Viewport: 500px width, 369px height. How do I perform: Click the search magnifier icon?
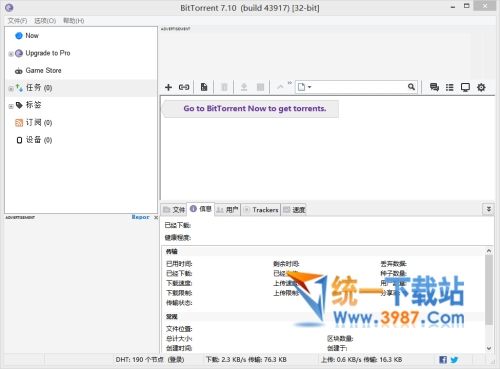411,87
